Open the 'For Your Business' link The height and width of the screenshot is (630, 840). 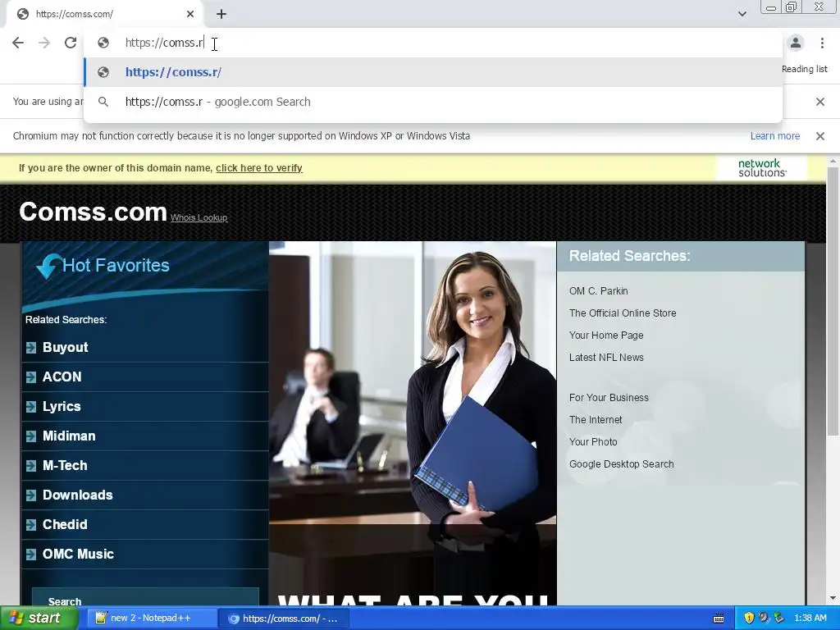click(609, 398)
